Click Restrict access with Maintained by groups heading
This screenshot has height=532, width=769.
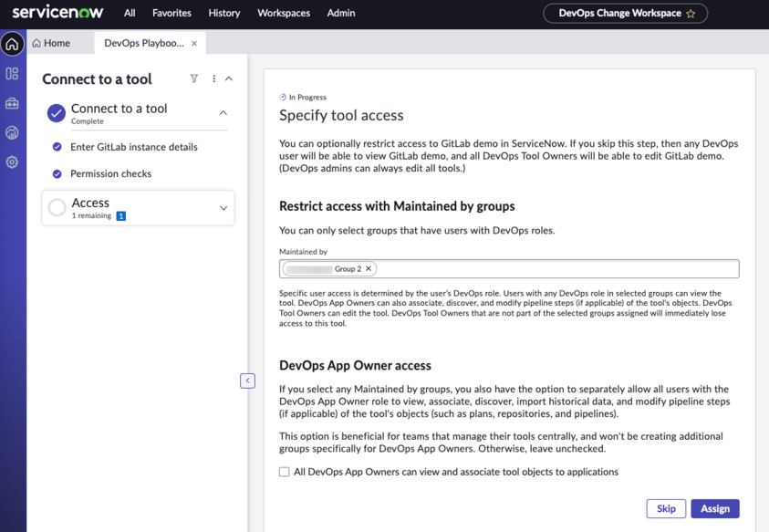(397, 206)
